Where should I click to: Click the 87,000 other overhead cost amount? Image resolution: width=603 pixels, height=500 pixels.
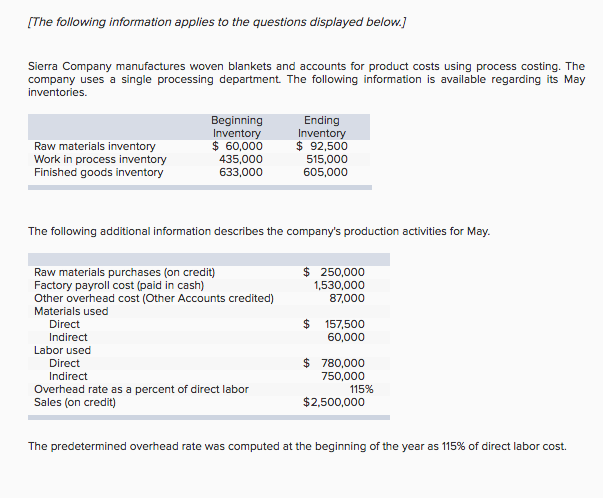pos(346,298)
